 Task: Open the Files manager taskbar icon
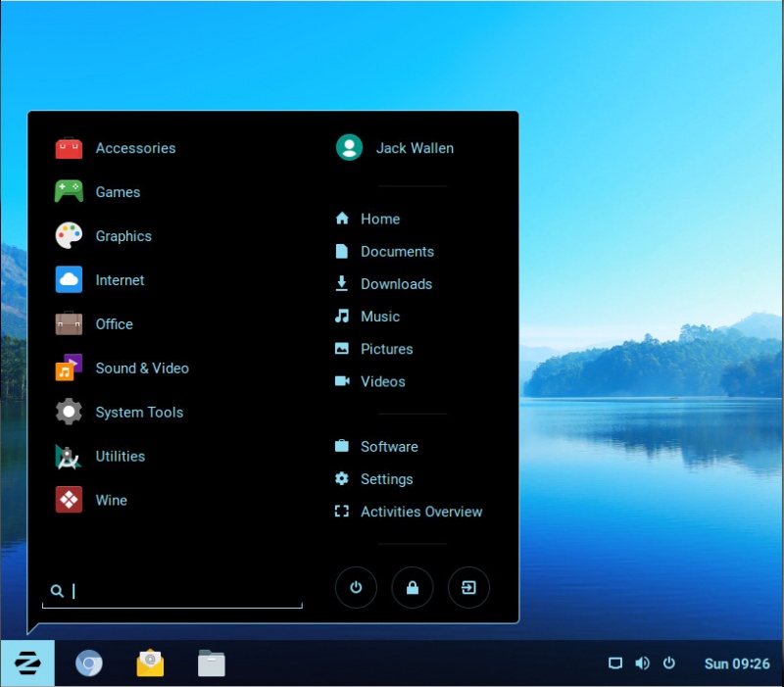[211, 663]
